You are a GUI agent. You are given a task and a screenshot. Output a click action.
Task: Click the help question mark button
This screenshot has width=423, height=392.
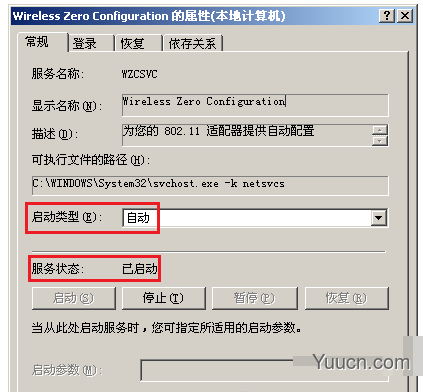pyautogui.click(x=387, y=16)
